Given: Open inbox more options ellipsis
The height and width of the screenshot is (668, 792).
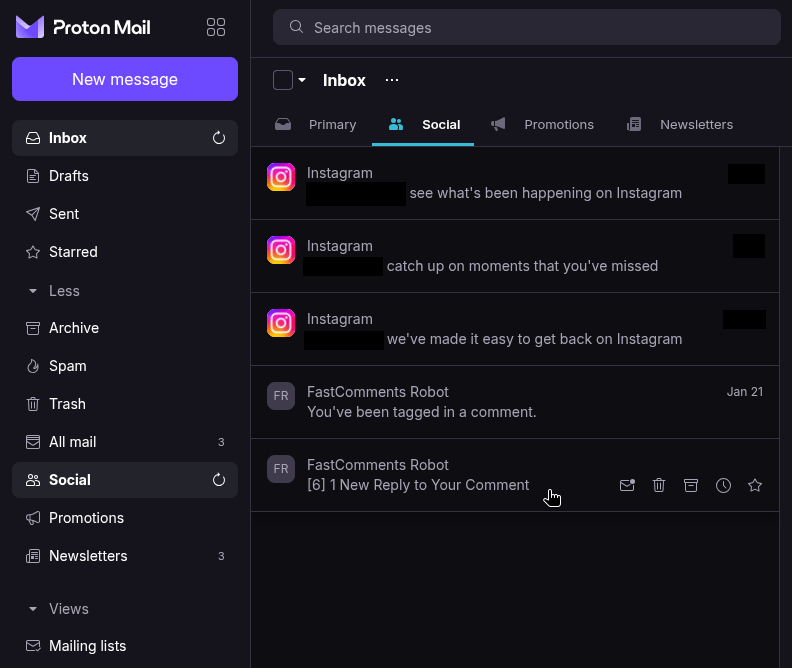Looking at the screenshot, I should (392, 80).
